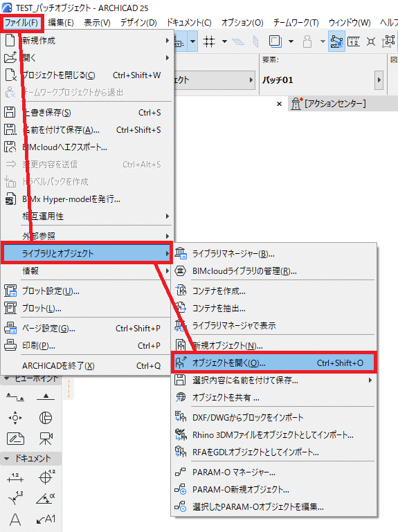The height and width of the screenshot is (532, 398).
Task: Select ライブラリとオブジェクト menu item
Action: pyautogui.click(x=87, y=253)
